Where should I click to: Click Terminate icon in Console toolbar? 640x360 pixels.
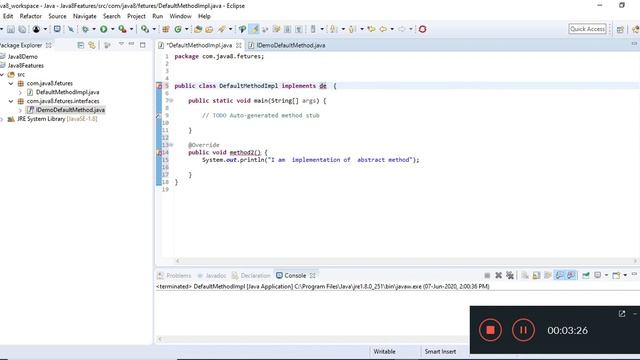487,276
